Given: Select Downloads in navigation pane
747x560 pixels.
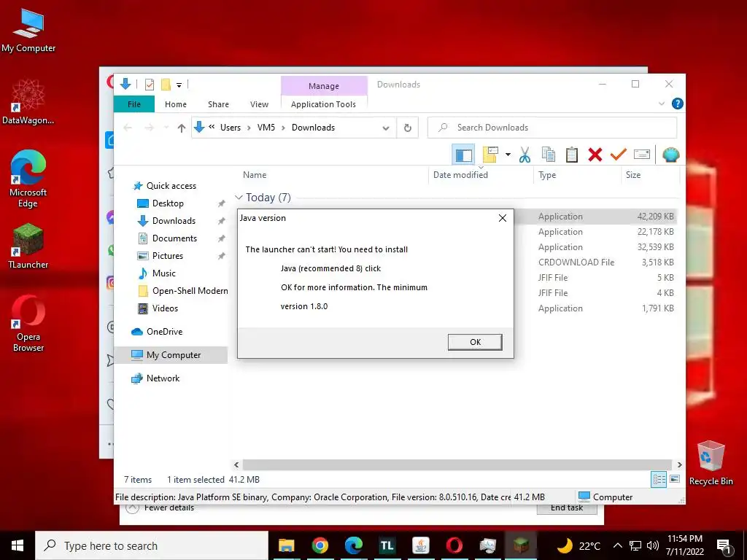Looking at the screenshot, I should click(174, 221).
